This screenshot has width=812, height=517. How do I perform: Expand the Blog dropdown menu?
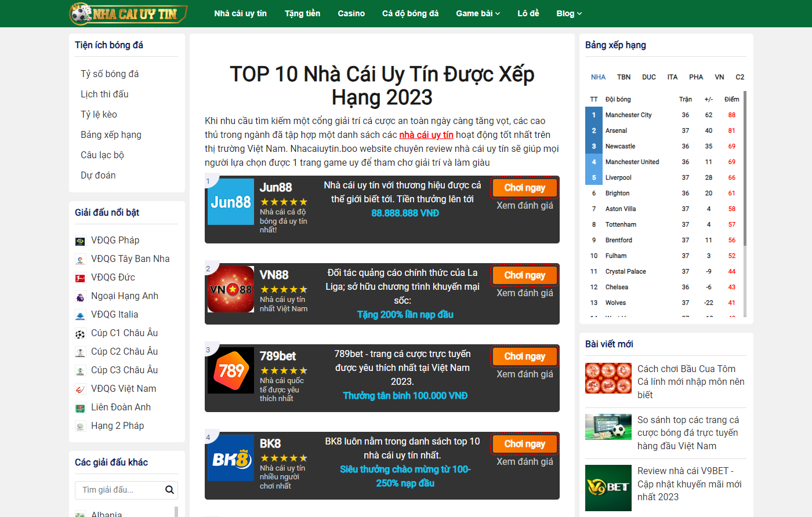click(568, 13)
